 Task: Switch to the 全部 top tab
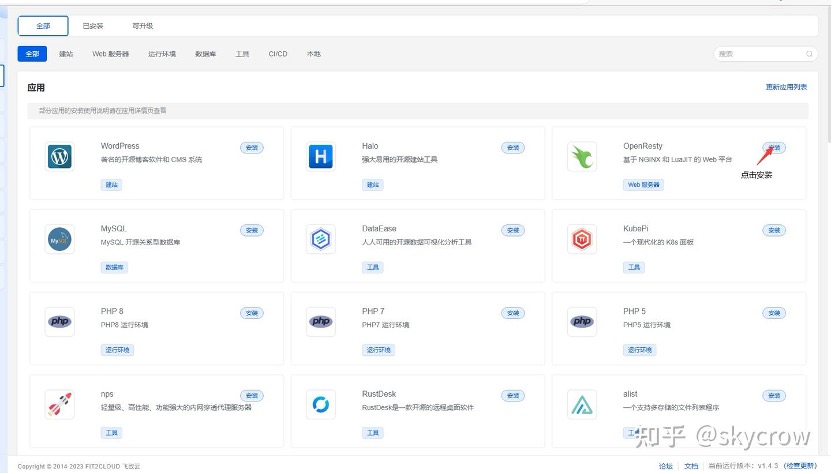click(x=43, y=25)
